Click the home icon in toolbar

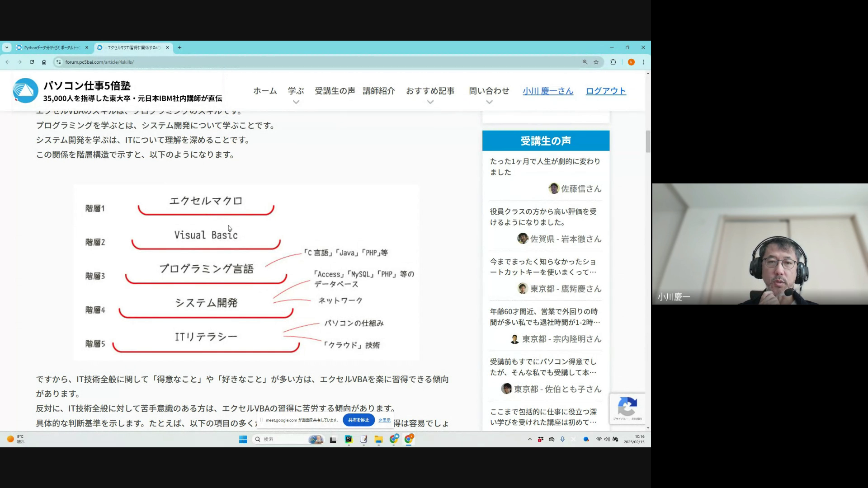click(x=44, y=62)
